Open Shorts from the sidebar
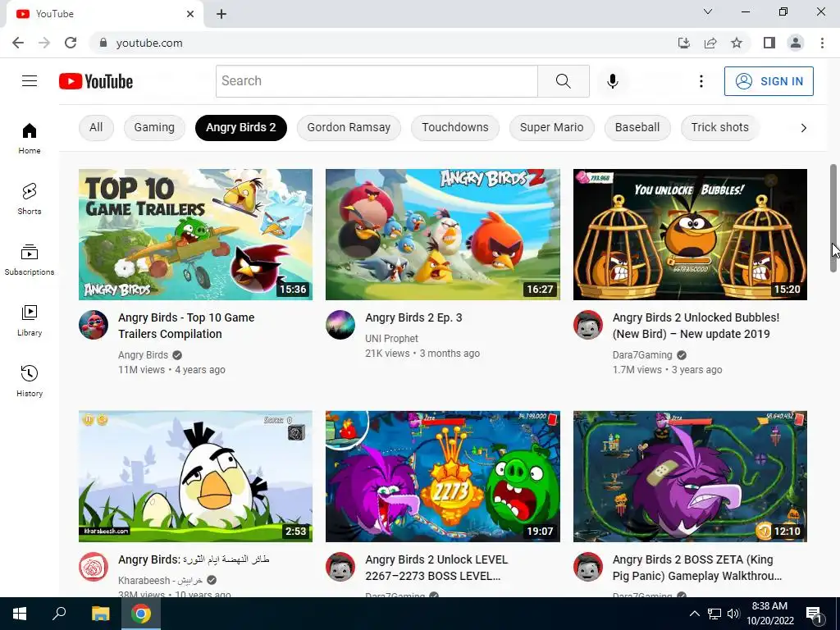840x630 pixels. pyautogui.click(x=30, y=199)
